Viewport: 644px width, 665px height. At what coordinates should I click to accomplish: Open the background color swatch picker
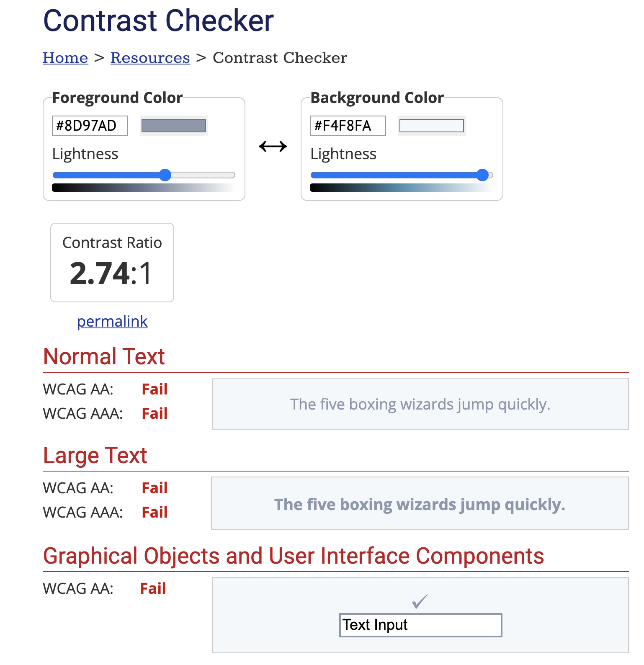[x=431, y=126]
